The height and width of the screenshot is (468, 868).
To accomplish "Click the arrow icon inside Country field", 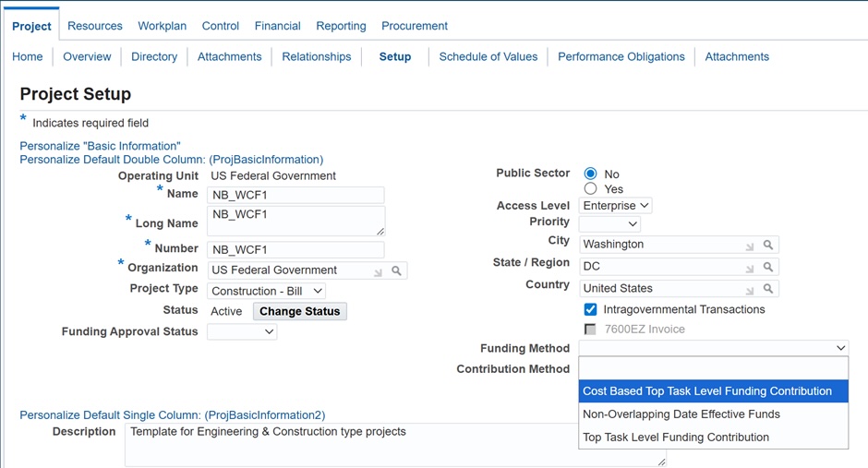I will [x=750, y=289].
